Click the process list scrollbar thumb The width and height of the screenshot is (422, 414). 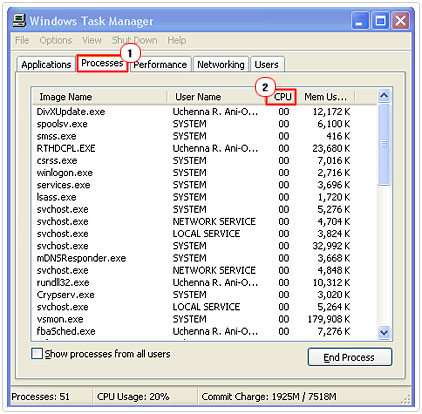(x=384, y=144)
